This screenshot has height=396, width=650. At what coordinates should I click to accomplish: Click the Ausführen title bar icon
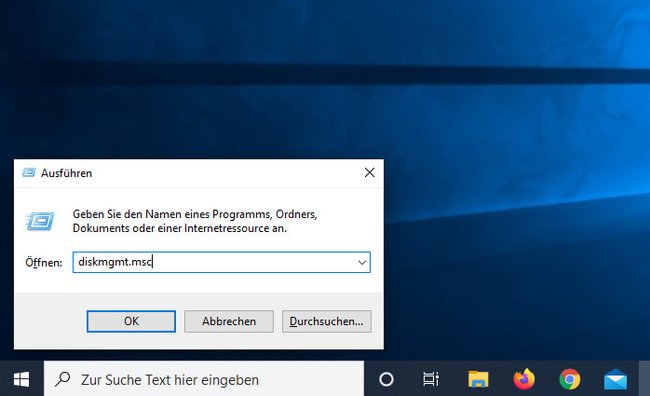tap(29, 172)
